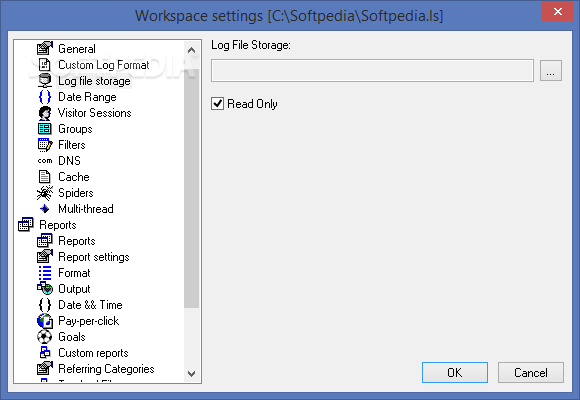Select the top-level Reports category
Viewport: 580px width, 400px height.
tap(58, 225)
